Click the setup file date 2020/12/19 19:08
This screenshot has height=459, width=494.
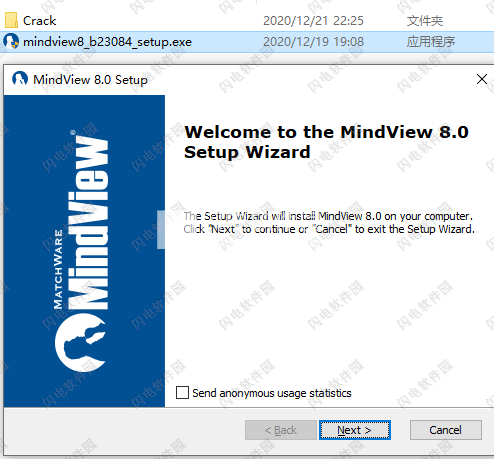pyautogui.click(x=313, y=42)
